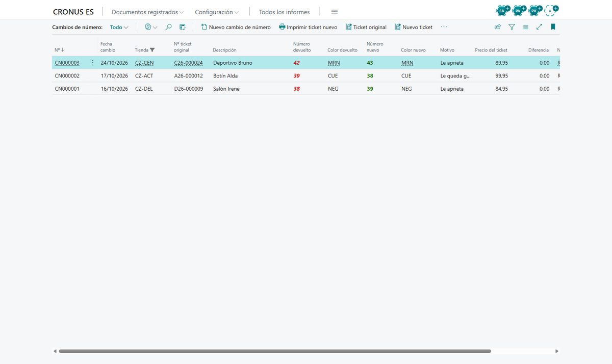Select the CN000002 row number cell

(67, 75)
